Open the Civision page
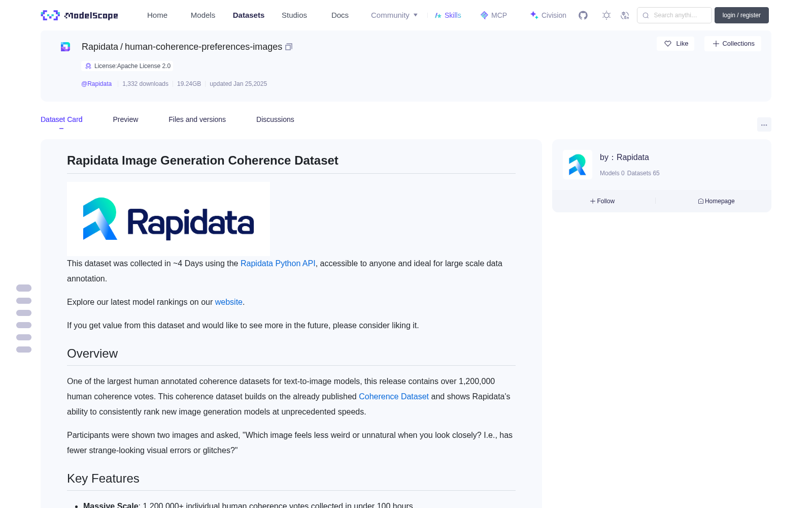The width and height of the screenshot is (812, 508). (x=548, y=15)
